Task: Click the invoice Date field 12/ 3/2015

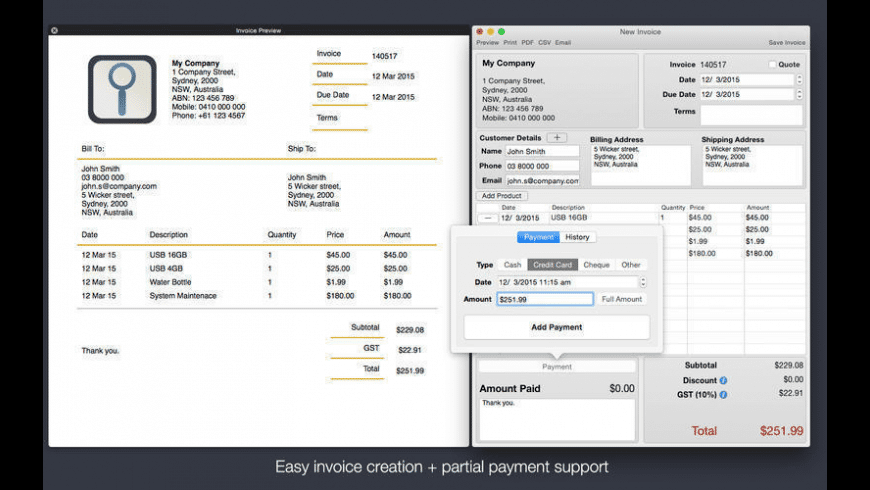Action: [747, 80]
